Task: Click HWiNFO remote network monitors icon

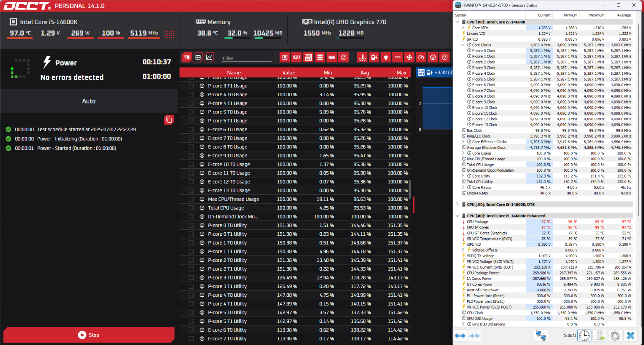Action: (541, 336)
